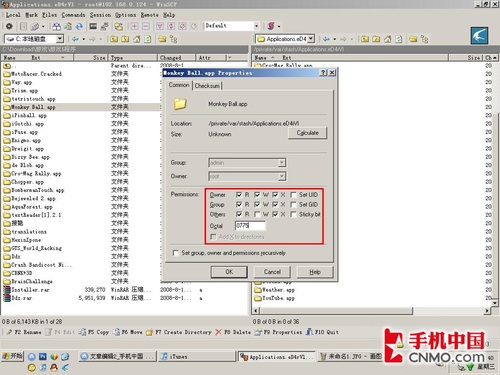Viewport: 500px width, 375px height.
Task: Show the remote directory tree icon
Action: pyautogui.click(x=424, y=39)
